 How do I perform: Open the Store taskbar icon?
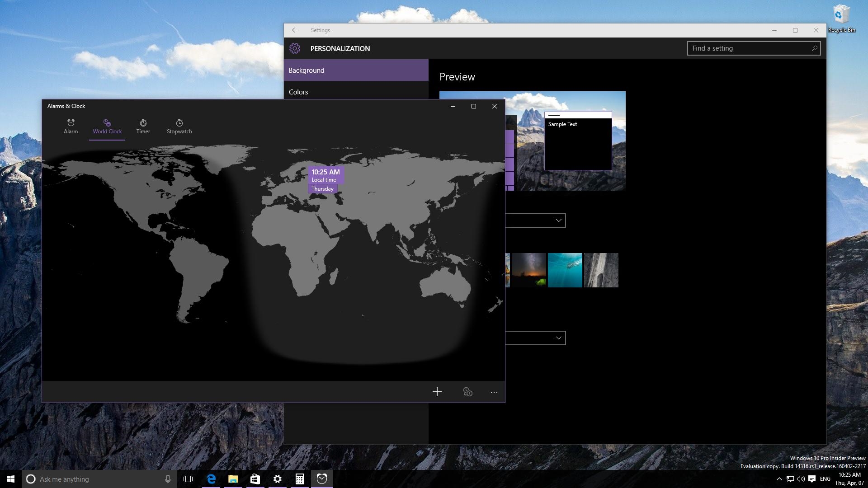[x=255, y=479]
